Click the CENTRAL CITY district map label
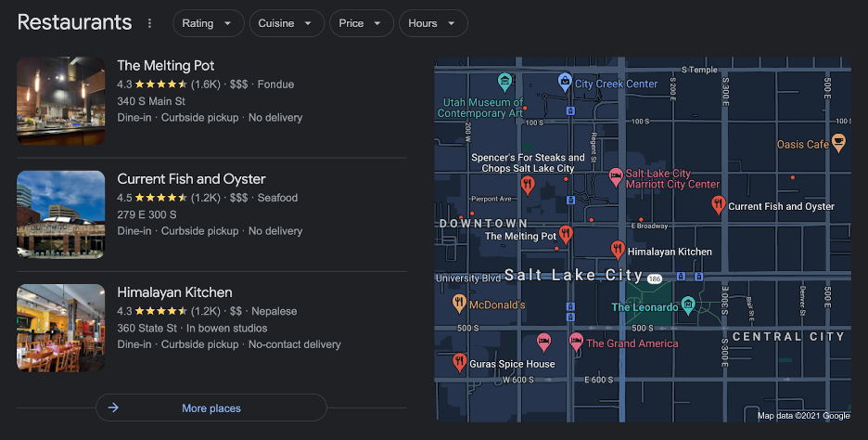Image resolution: width=868 pixels, height=440 pixels. pos(788,336)
